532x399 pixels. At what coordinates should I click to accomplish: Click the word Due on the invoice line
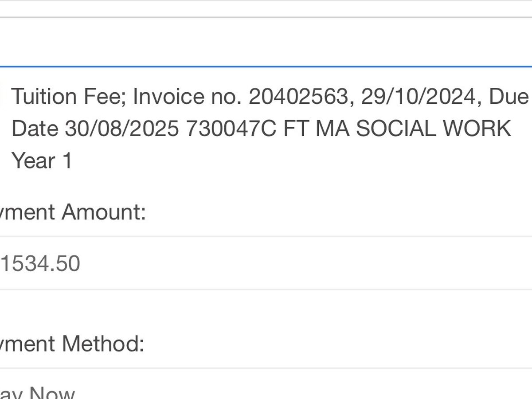[x=509, y=96]
